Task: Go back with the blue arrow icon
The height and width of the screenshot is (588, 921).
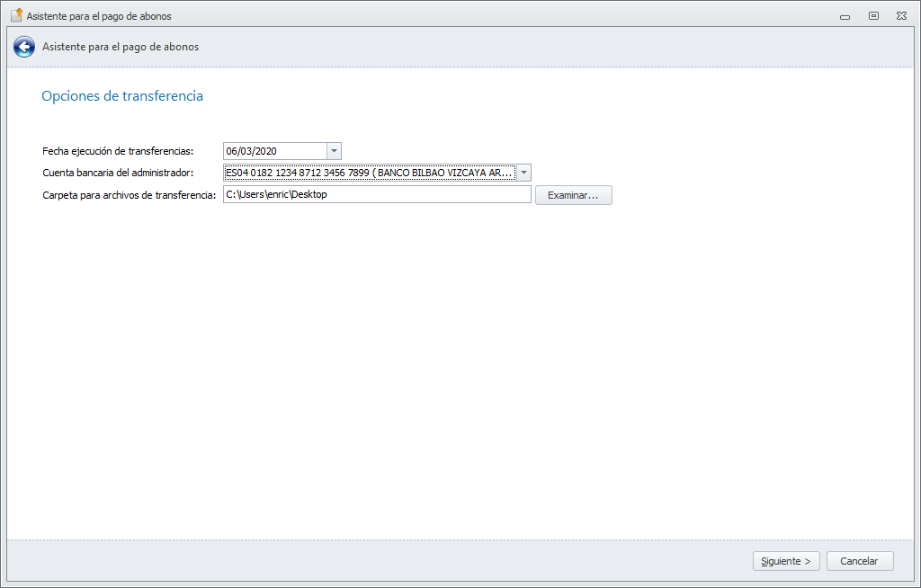Action: point(24,47)
